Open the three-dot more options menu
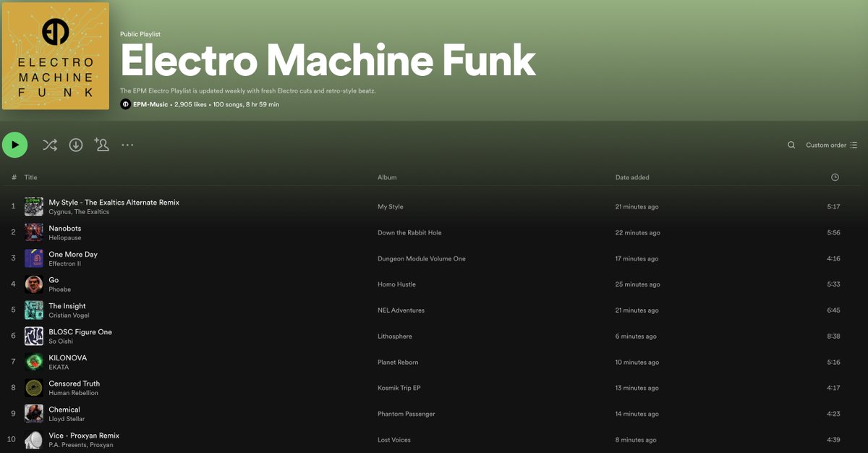Screen dimensions: 868x453 [x=128, y=145]
